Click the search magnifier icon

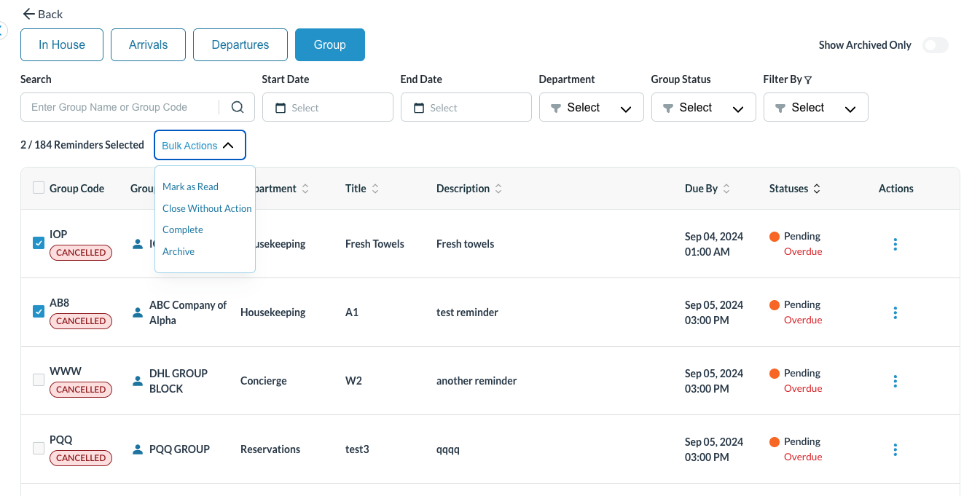coord(238,107)
